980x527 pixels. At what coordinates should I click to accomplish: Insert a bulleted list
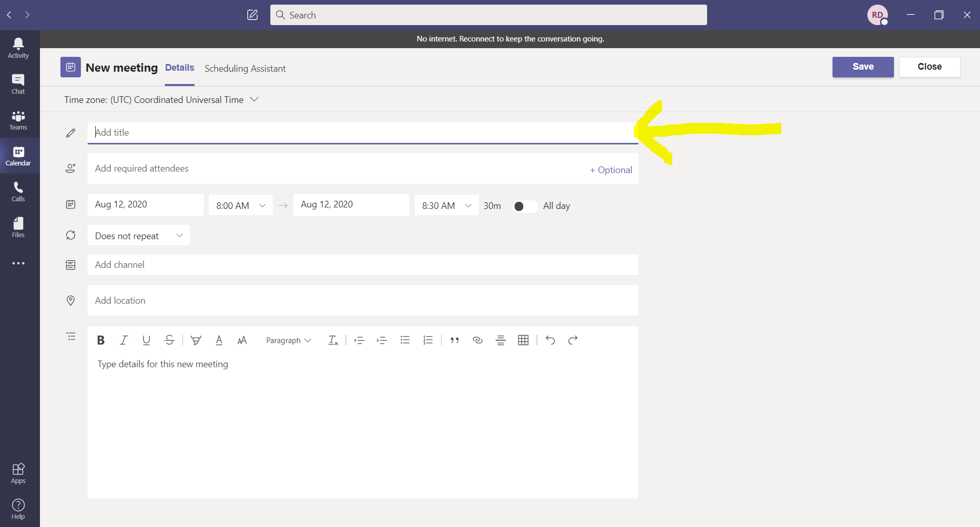405,340
